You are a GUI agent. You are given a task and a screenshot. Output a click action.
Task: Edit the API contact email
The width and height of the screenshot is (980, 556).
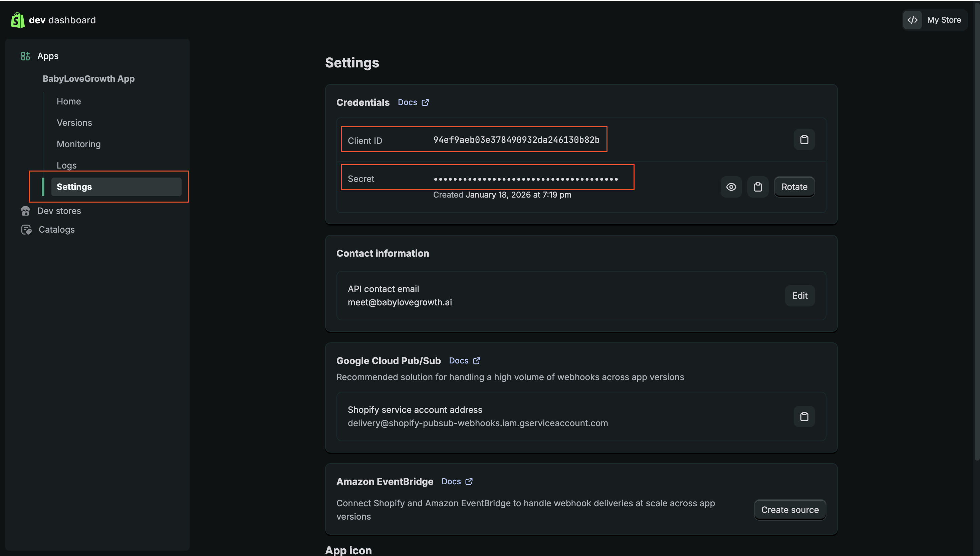[799, 296]
